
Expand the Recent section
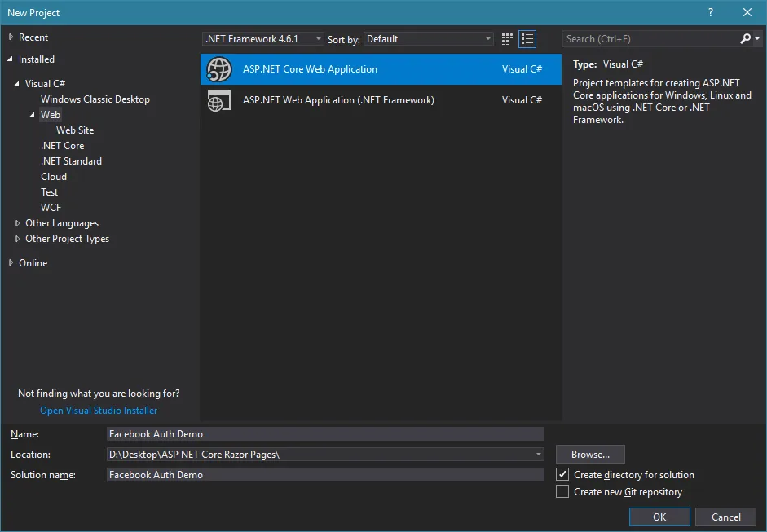pyautogui.click(x=11, y=37)
